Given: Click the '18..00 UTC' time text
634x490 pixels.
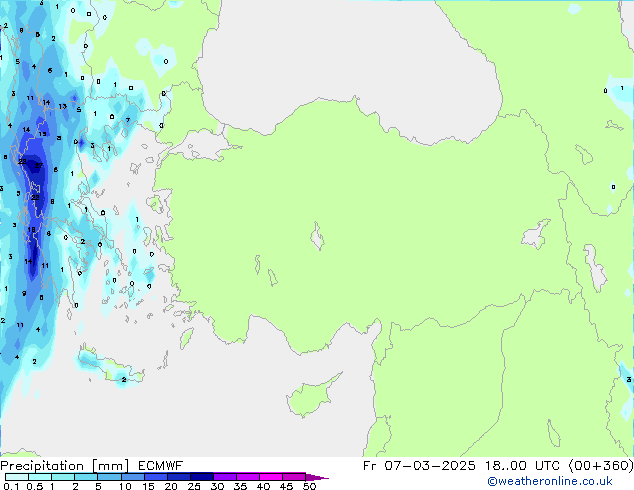Looking at the screenshot, I should tap(523, 466).
